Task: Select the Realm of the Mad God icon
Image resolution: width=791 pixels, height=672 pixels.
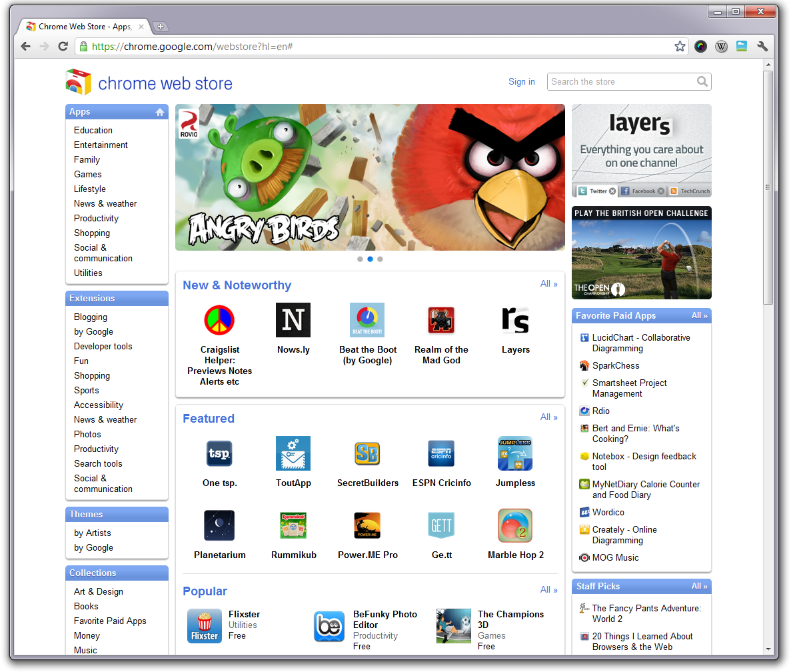Action: 441,320
